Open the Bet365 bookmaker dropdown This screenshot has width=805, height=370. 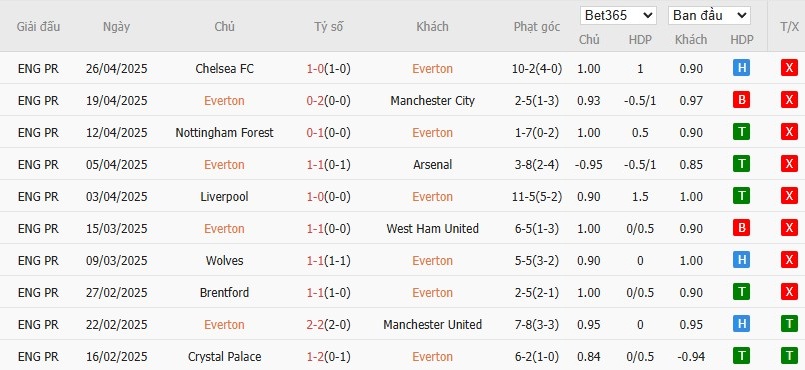[618, 15]
